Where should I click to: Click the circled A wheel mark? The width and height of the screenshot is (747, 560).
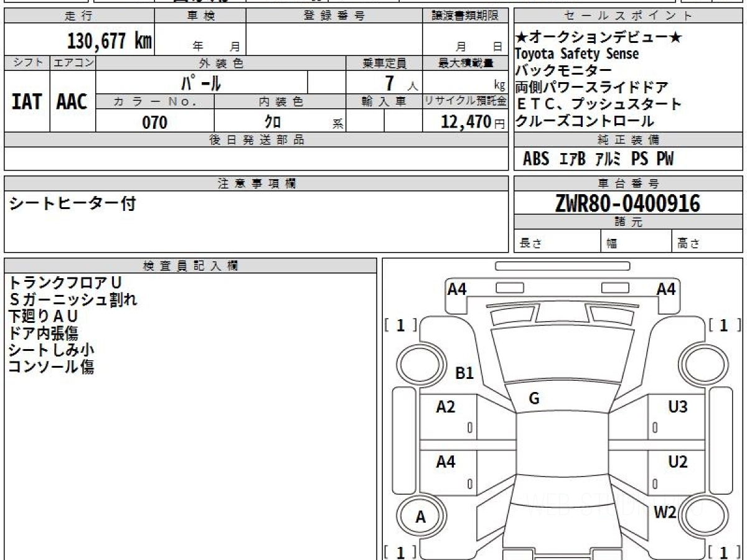[421, 517]
